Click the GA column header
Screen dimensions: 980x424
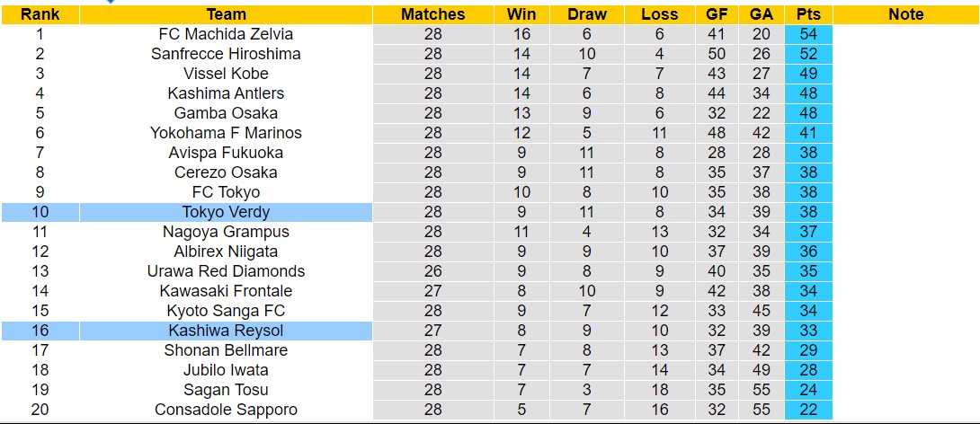(x=761, y=14)
